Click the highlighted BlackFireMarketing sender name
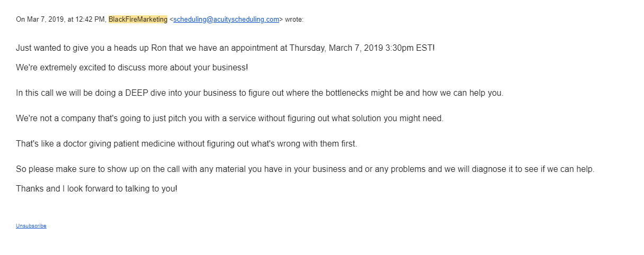 138,20
